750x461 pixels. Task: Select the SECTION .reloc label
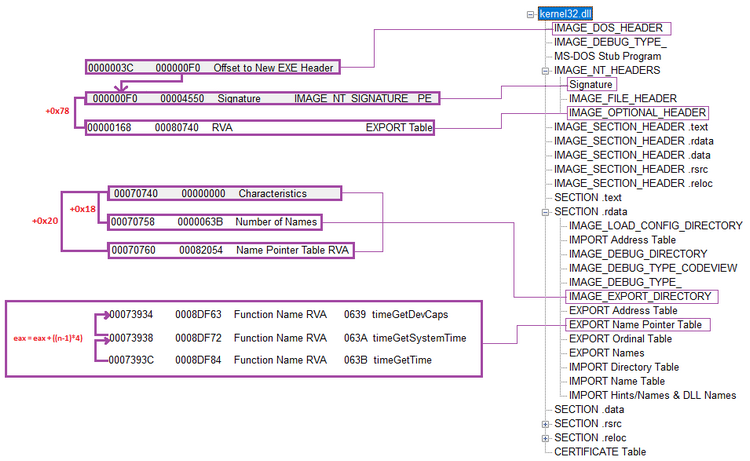pyautogui.click(x=590, y=438)
